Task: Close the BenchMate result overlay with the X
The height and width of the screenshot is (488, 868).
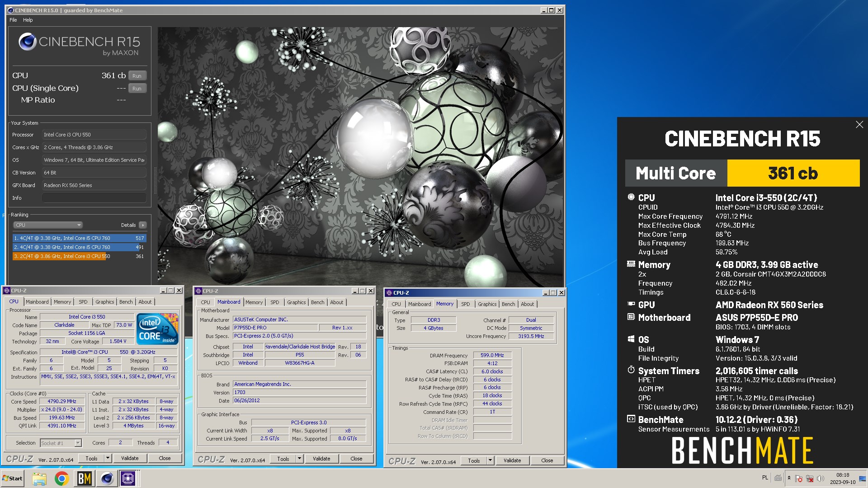Action: 859,124
